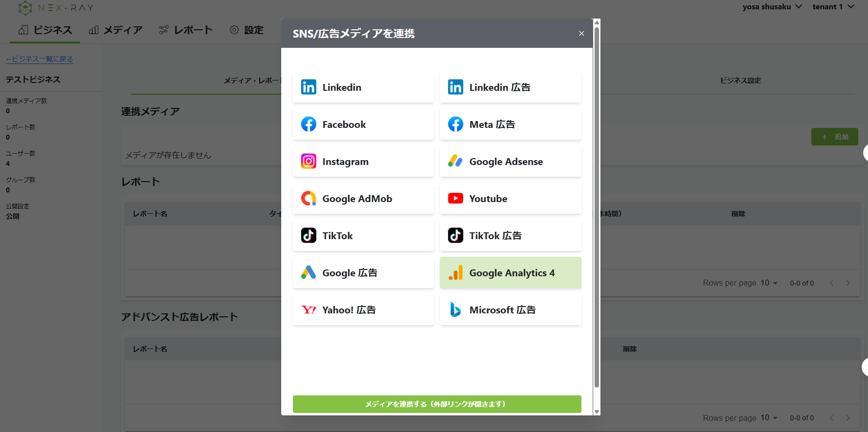Switch to メディア・レポート tab

point(253,81)
